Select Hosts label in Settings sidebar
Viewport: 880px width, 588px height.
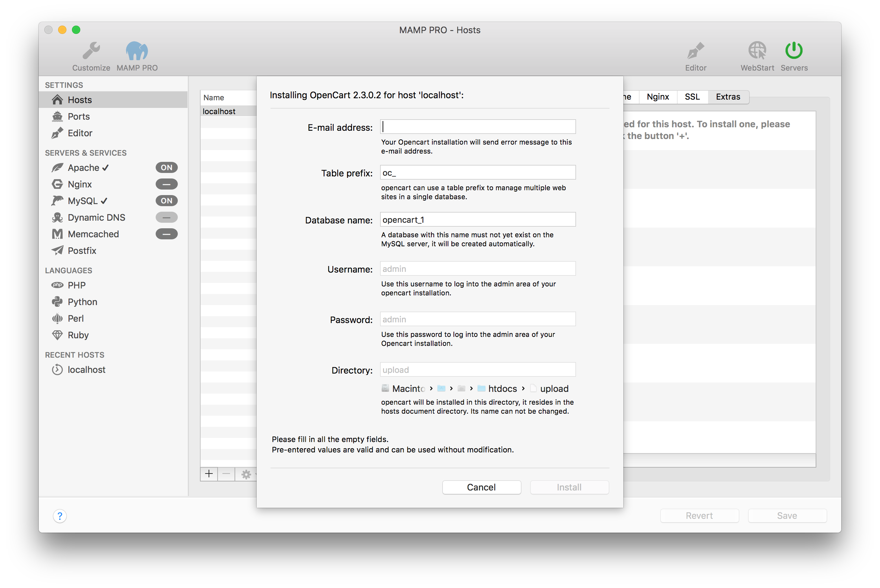point(80,100)
